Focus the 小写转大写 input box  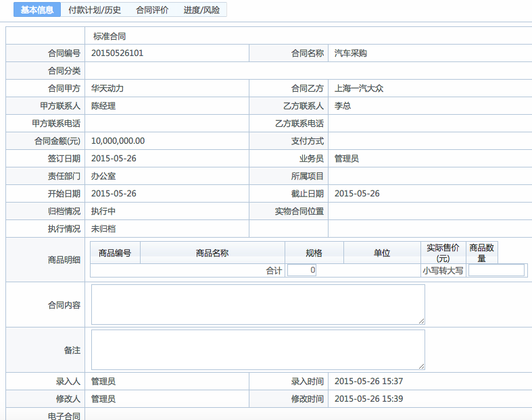[496, 270]
